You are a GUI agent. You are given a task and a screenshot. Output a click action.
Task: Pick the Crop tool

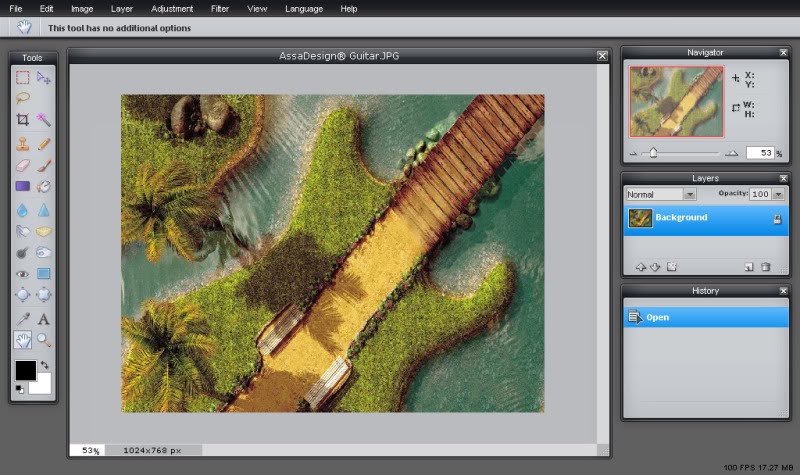coord(22,120)
